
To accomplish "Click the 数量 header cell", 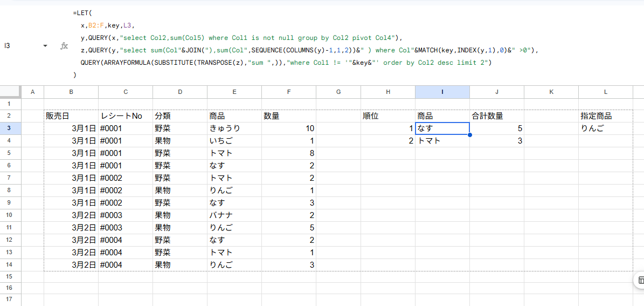I will (x=289, y=116).
